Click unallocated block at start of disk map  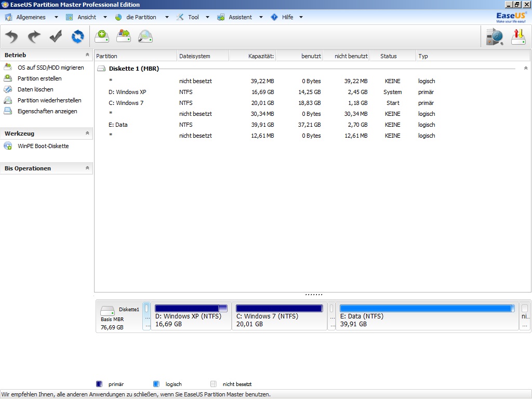[x=147, y=316]
